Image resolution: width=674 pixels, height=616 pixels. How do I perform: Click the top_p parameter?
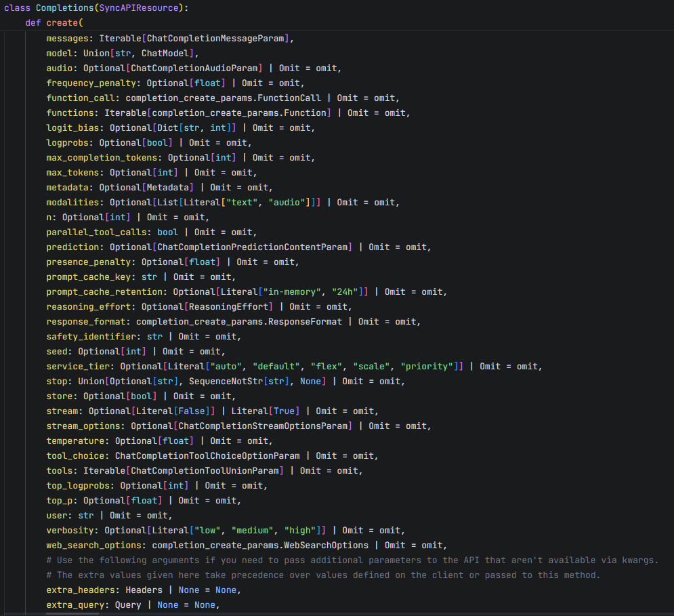(60, 501)
